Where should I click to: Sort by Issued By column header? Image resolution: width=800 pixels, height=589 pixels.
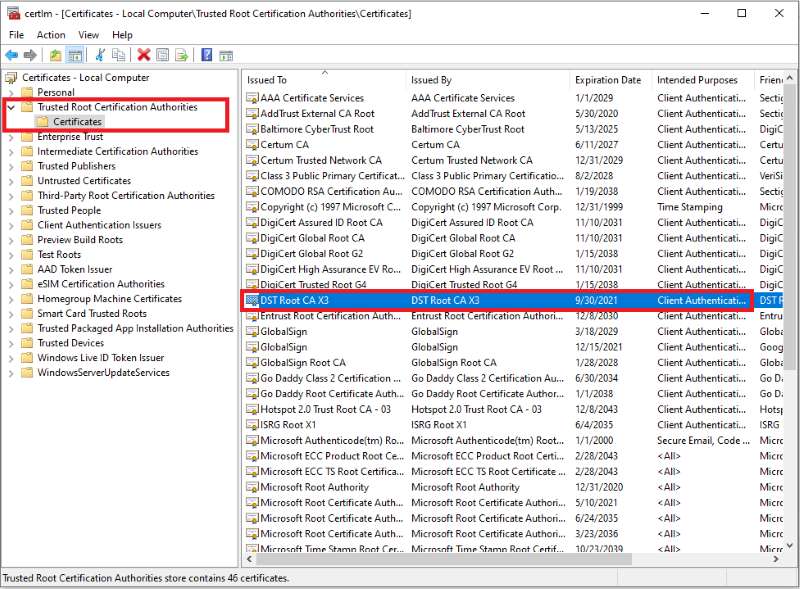point(488,80)
